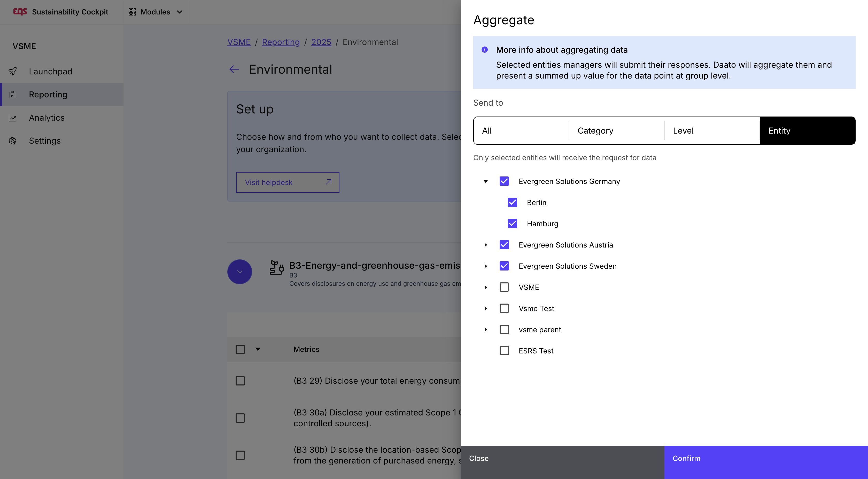Click the Settings gear icon

tap(12, 141)
